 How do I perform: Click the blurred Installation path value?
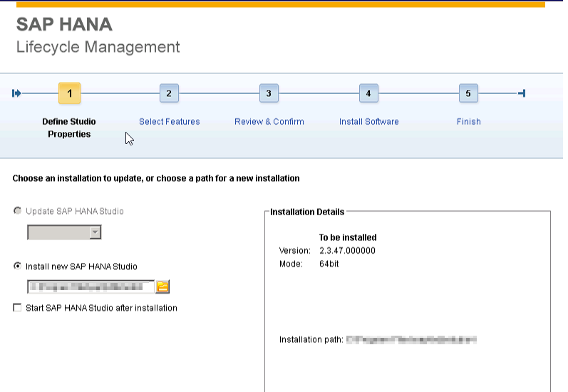coord(411,340)
